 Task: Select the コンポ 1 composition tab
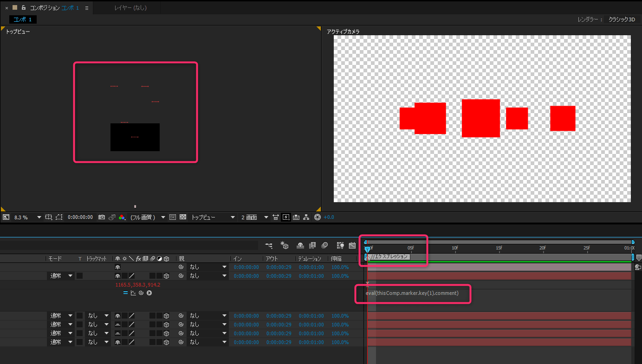(23, 19)
